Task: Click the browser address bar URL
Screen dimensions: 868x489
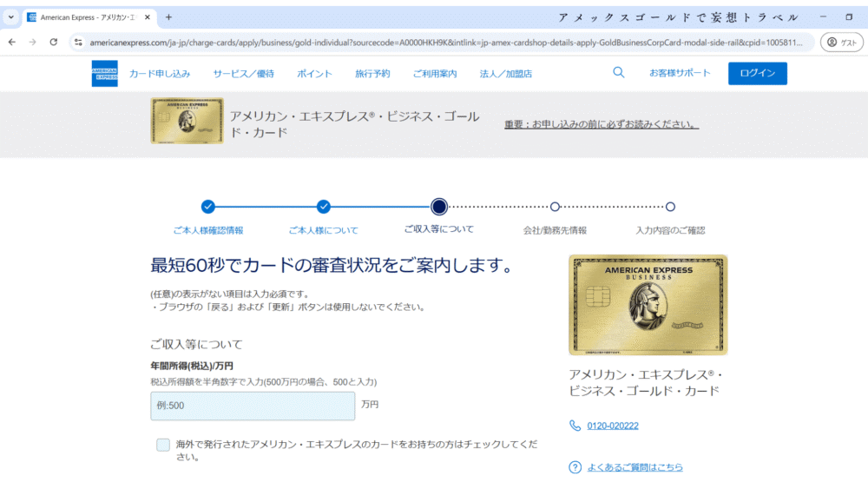Action: pos(445,42)
